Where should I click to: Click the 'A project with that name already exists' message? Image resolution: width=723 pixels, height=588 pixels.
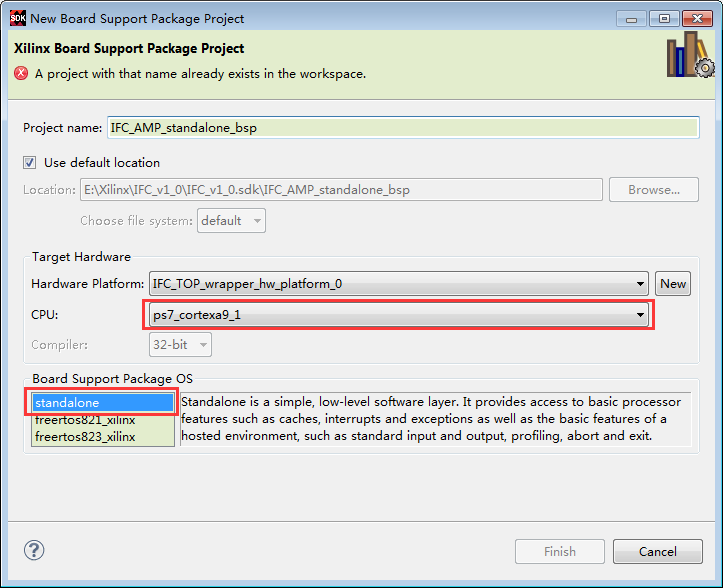200,74
